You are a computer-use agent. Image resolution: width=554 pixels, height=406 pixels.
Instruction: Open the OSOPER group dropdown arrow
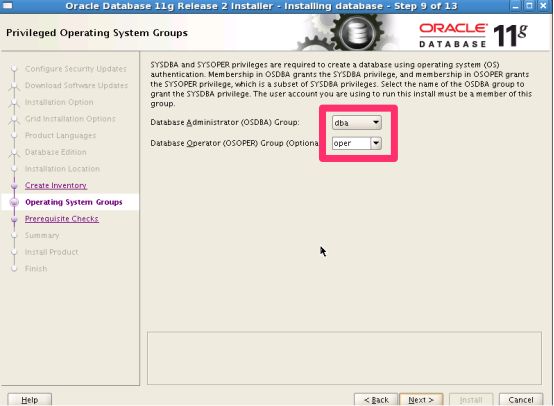[x=376, y=143]
